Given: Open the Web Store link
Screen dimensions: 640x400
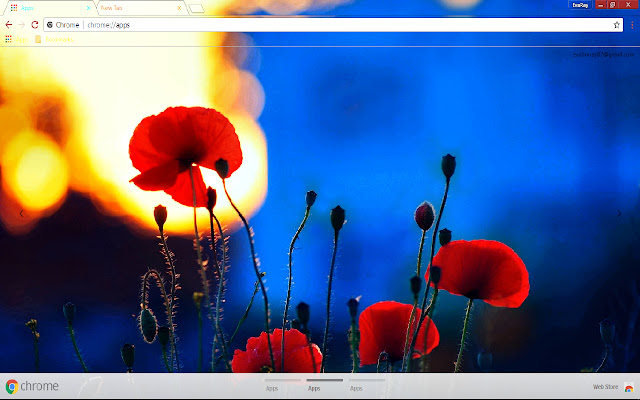Looking at the screenshot, I should pyautogui.click(x=605, y=387).
